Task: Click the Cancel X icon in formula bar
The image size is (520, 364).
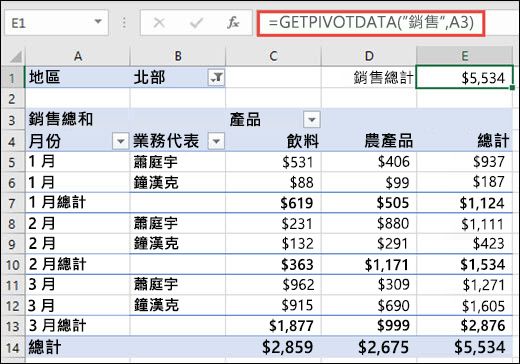Action: pyautogui.click(x=159, y=23)
